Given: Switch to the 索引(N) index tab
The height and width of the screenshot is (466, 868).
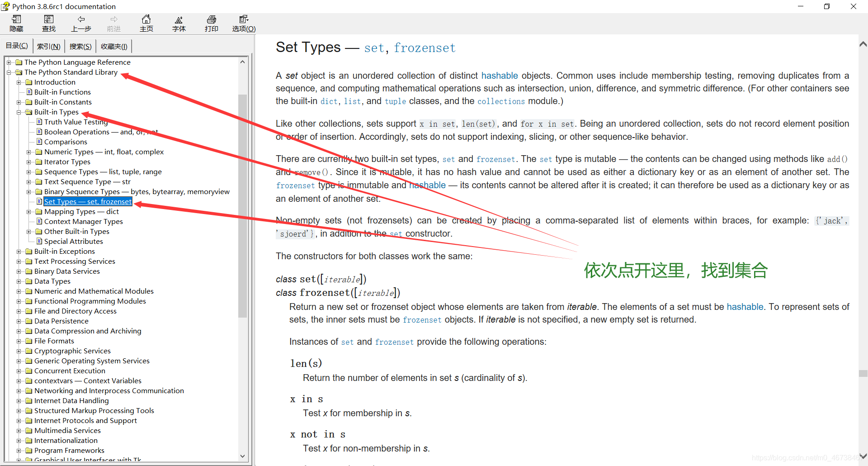Looking at the screenshot, I should click(48, 46).
